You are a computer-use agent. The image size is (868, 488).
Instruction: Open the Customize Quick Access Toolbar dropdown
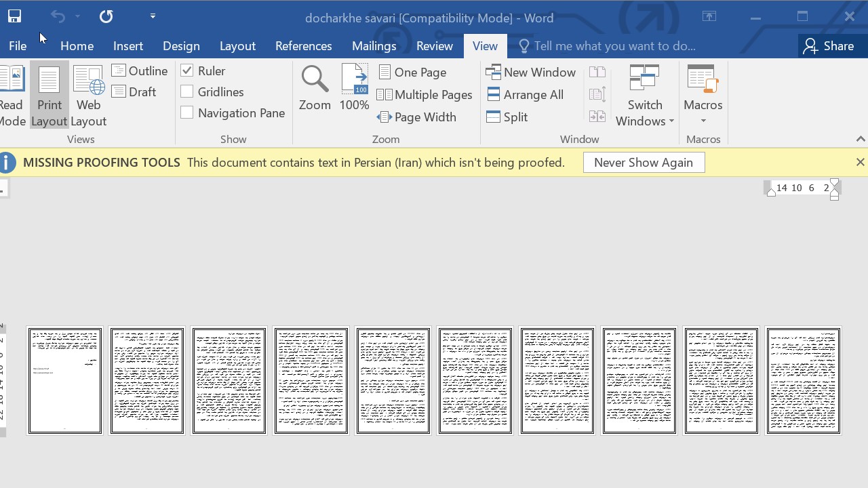[153, 16]
